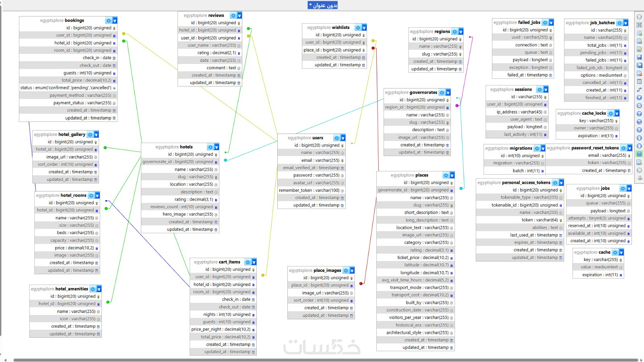
Task: Click the horizontal scrollbar right arrow
Action: coord(642,360)
